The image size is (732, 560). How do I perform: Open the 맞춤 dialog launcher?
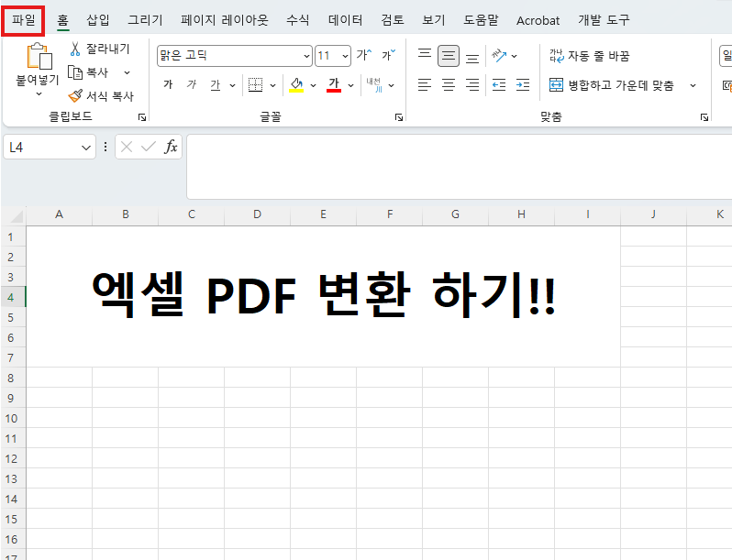coord(704,117)
